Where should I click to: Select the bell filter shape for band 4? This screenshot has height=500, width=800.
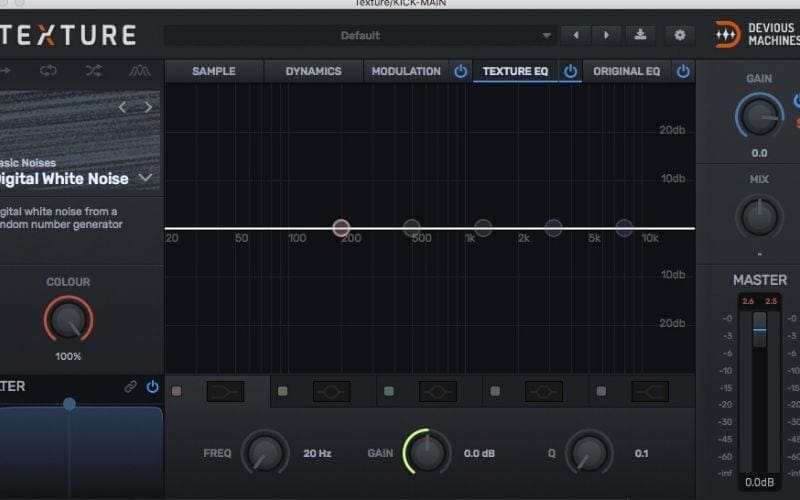point(544,392)
